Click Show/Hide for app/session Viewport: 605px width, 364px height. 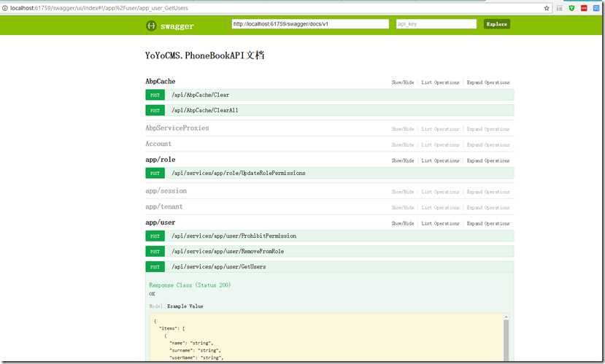pyautogui.click(x=402, y=192)
